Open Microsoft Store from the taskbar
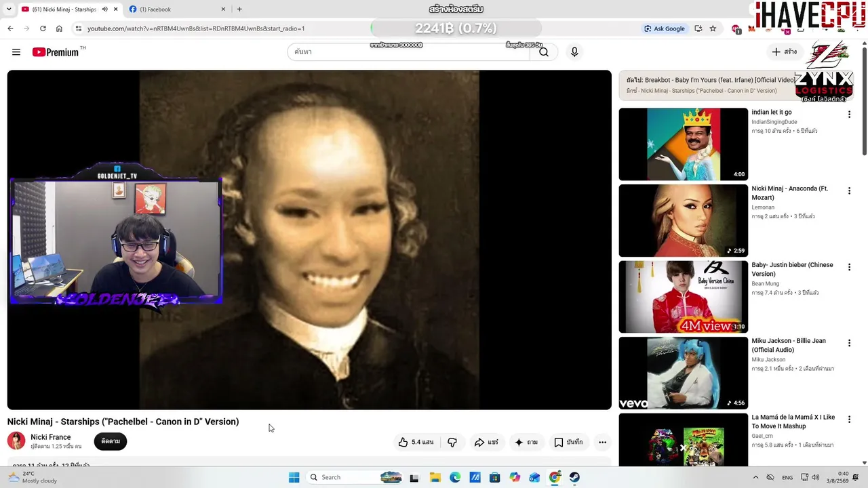Viewport: 868px width, 488px height. [495, 477]
